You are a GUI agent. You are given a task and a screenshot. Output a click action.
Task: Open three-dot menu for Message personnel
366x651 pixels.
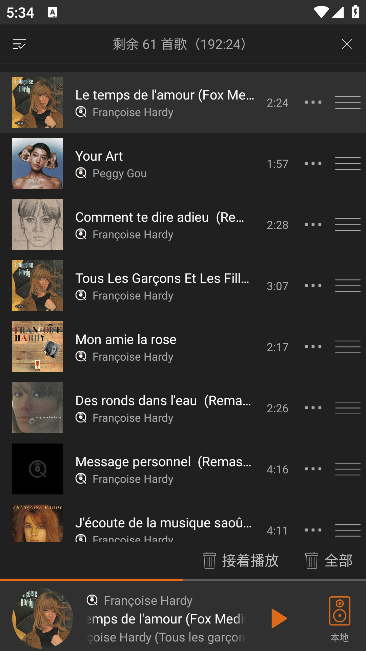(x=313, y=469)
